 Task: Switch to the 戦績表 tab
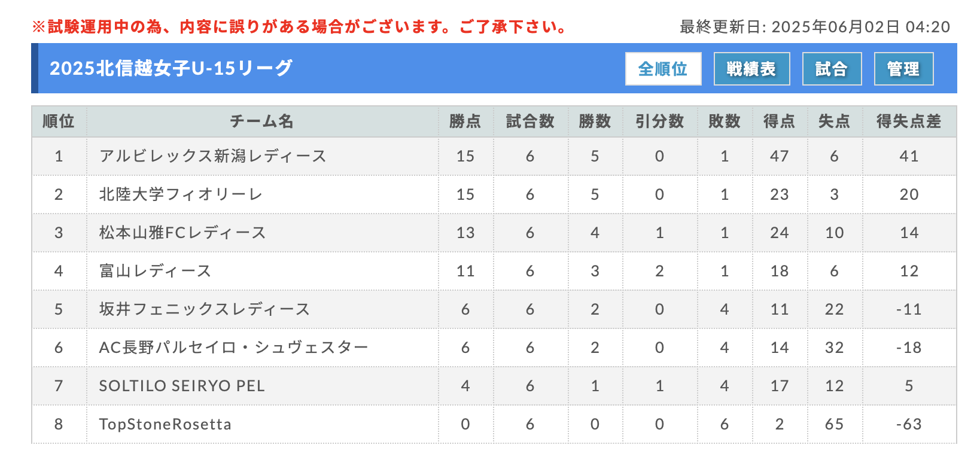(x=751, y=69)
